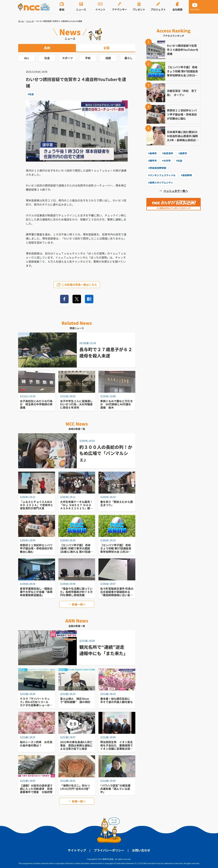This screenshot has height=868, width=218.
Task: Open NCC News headline 約300人の長蛇の列
Action: point(77,451)
